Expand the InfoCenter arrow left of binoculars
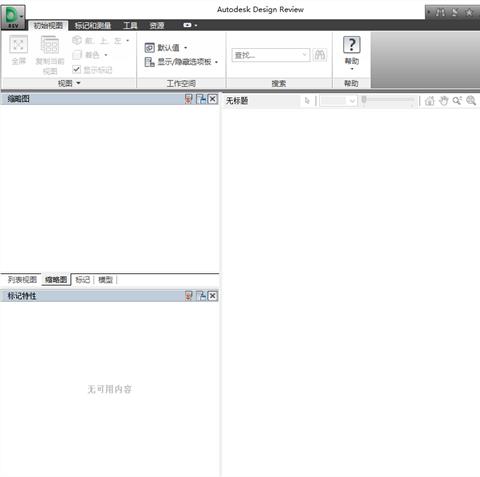Viewport: 480px width, 477px height. tap(429, 13)
